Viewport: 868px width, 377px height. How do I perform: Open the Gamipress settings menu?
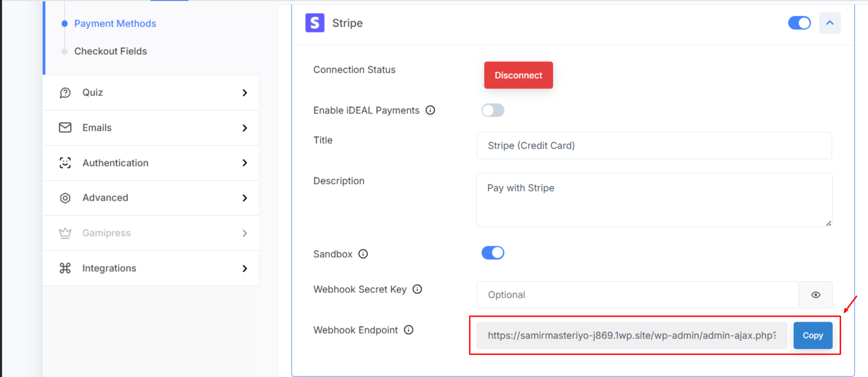tap(151, 233)
